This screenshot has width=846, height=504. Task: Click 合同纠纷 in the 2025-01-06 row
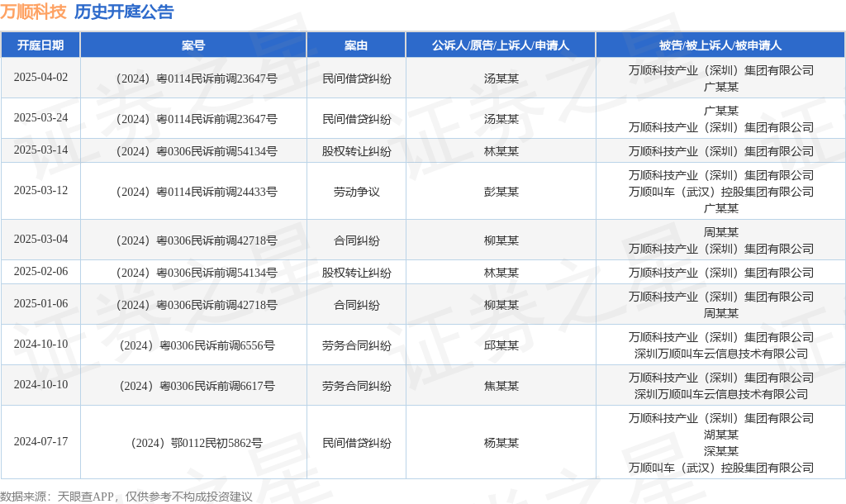point(357,306)
